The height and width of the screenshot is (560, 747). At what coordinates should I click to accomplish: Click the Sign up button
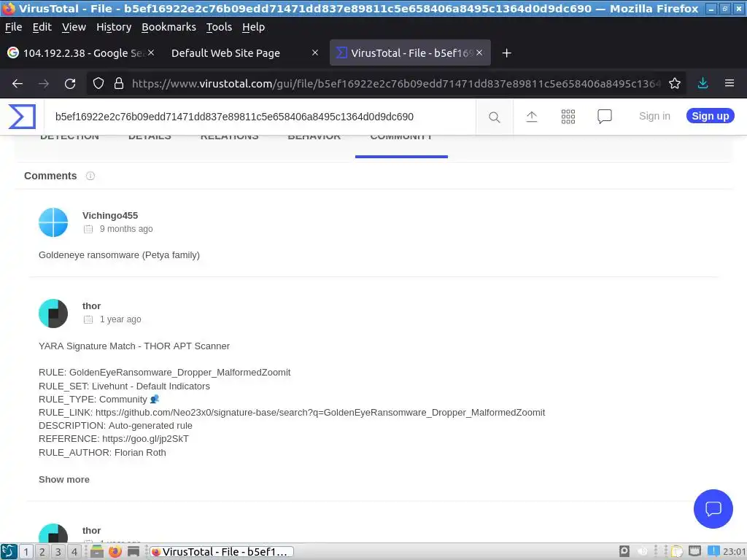(x=710, y=116)
